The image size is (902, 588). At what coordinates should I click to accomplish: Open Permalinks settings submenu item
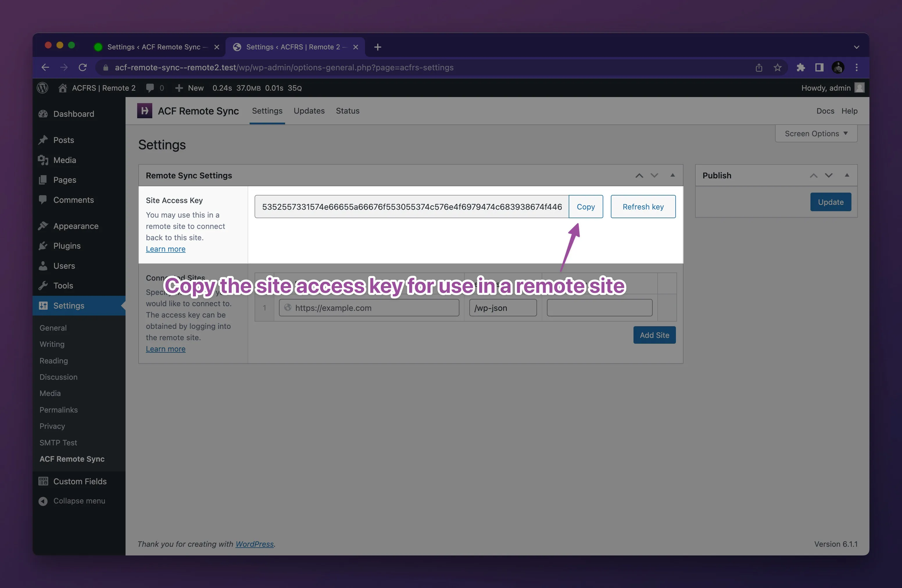58,410
